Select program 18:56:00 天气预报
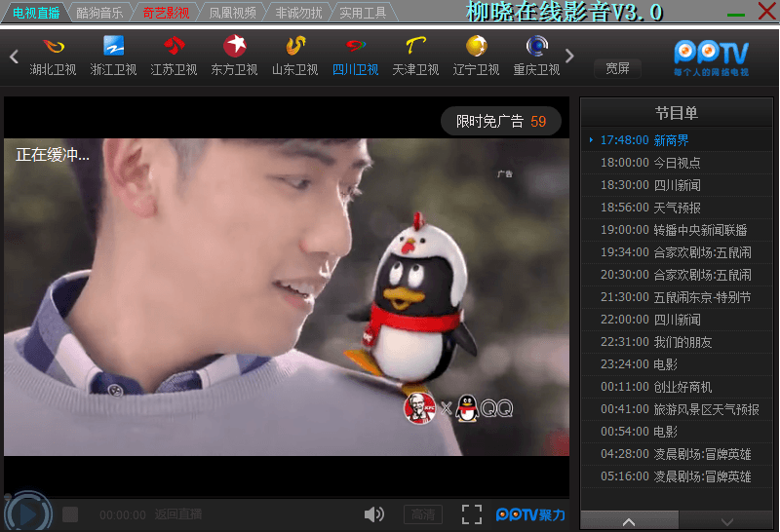 pyautogui.click(x=677, y=208)
